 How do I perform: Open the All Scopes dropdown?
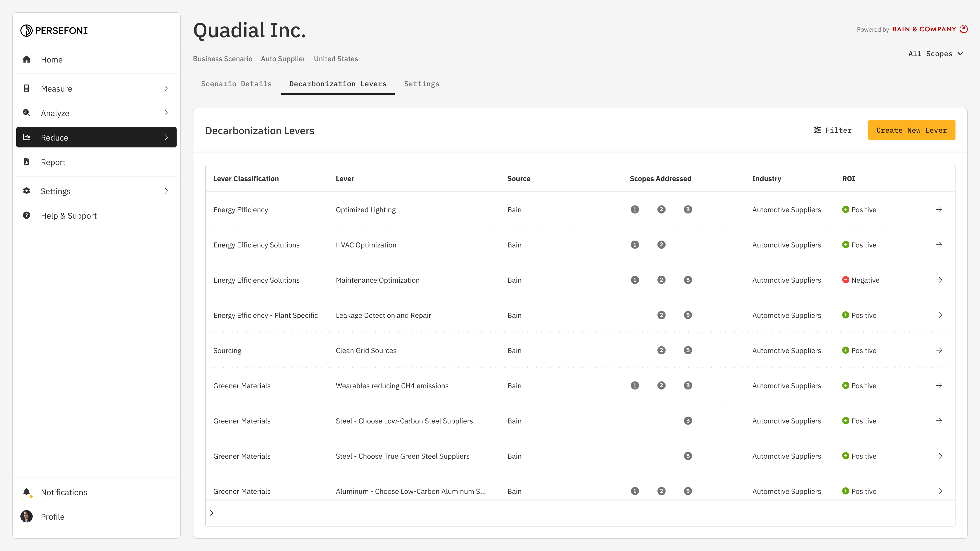click(936, 54)
